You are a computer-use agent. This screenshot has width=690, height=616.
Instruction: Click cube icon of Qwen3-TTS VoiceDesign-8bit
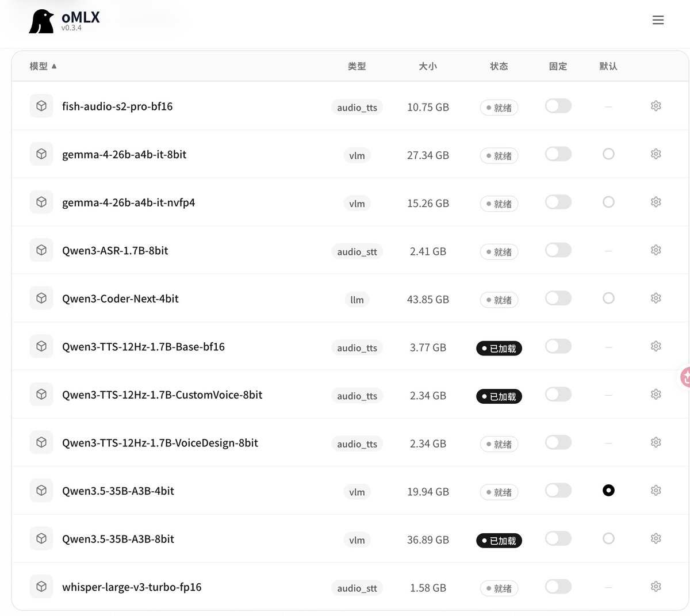[x=41, y=442]
